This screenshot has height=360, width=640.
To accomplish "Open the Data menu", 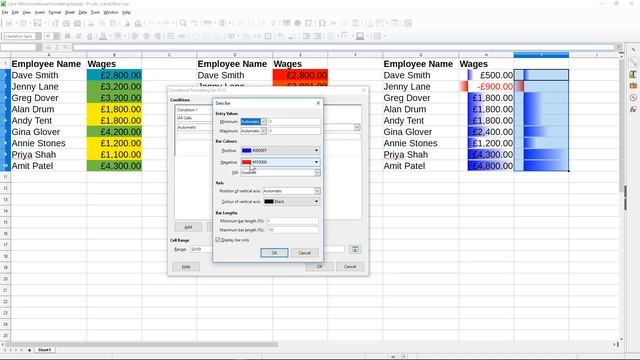I will click(82, 13).
